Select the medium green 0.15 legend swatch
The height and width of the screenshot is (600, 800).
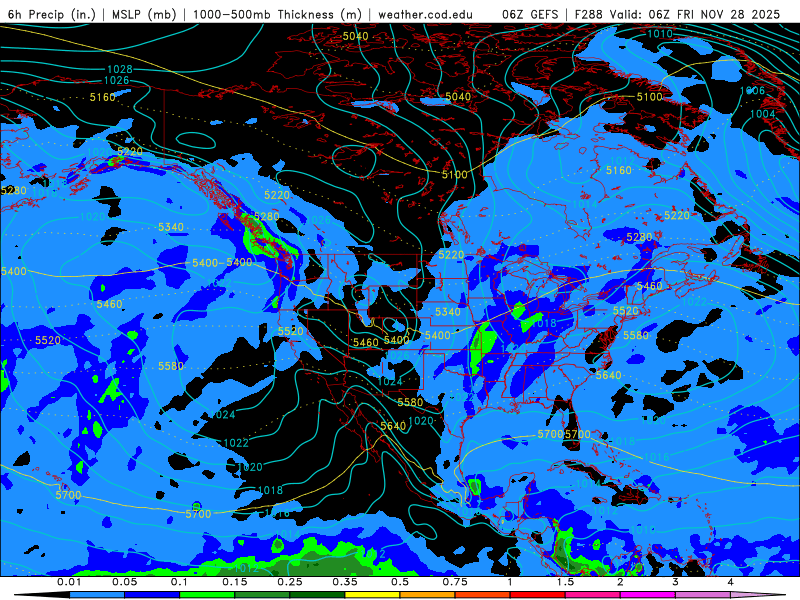click(262, 595)
